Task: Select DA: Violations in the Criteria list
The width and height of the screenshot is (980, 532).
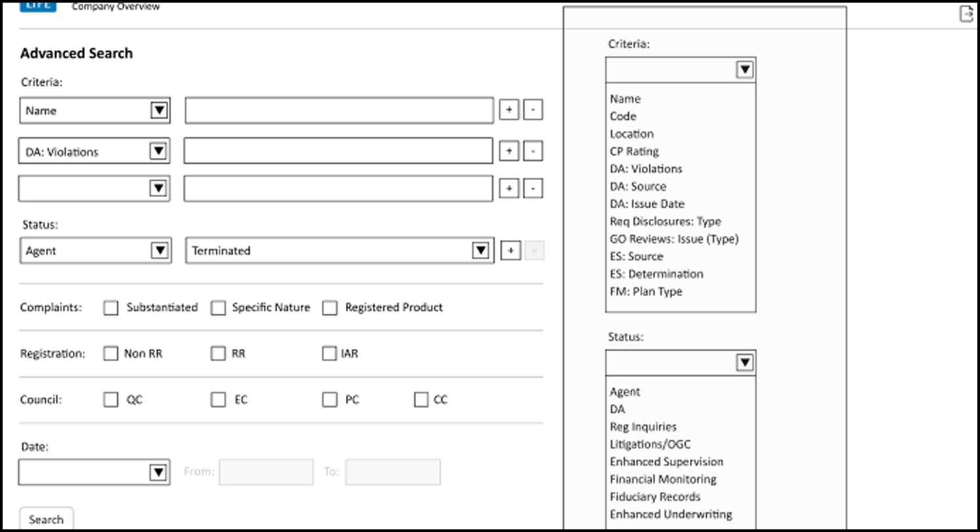Action: point(646,168)
